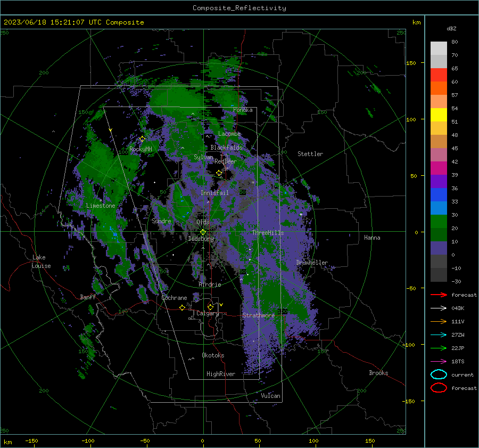Click the 80 dBZ scale value
Viewport: 479px width, 448px height.
pos(455,42)
